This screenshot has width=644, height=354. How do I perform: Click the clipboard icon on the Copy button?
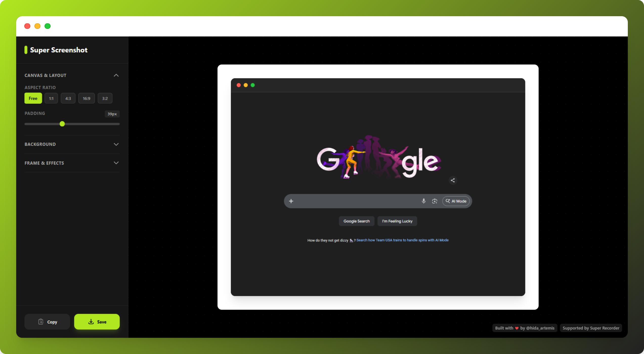(41, 322)
